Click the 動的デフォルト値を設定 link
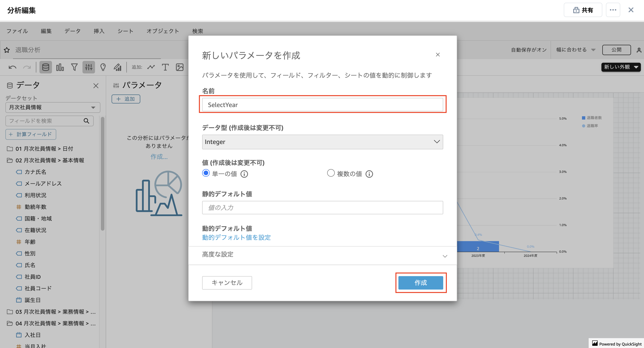644x348 pixels. [x=236, y=237]
